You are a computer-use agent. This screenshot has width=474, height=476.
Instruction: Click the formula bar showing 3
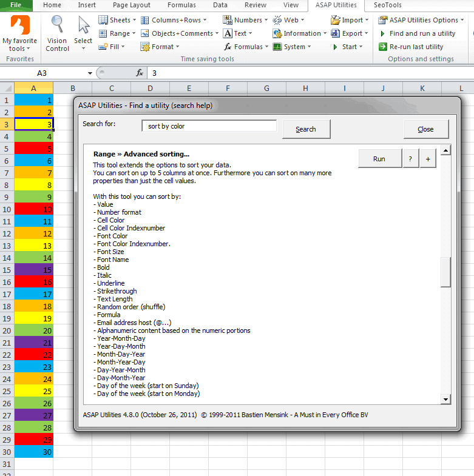[310, 73]
